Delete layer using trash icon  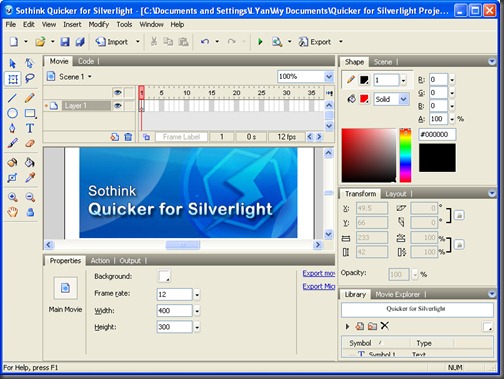click(x=128, y=137)
